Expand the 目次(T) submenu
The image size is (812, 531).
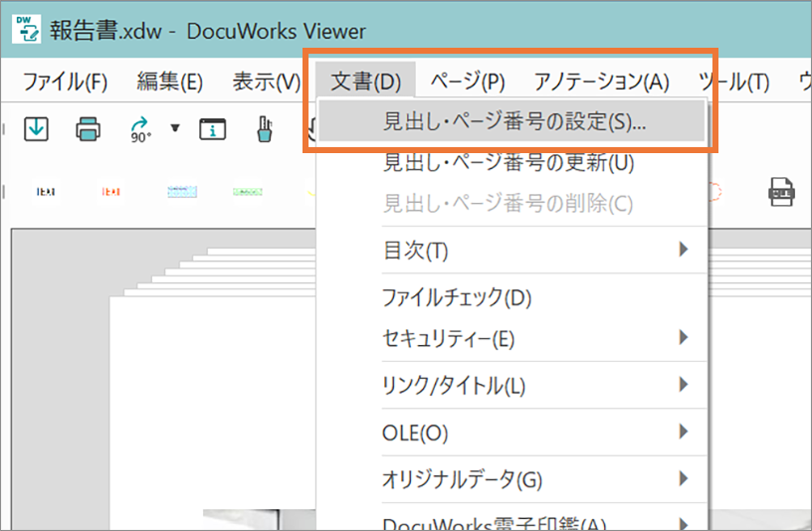click(511, 251)
